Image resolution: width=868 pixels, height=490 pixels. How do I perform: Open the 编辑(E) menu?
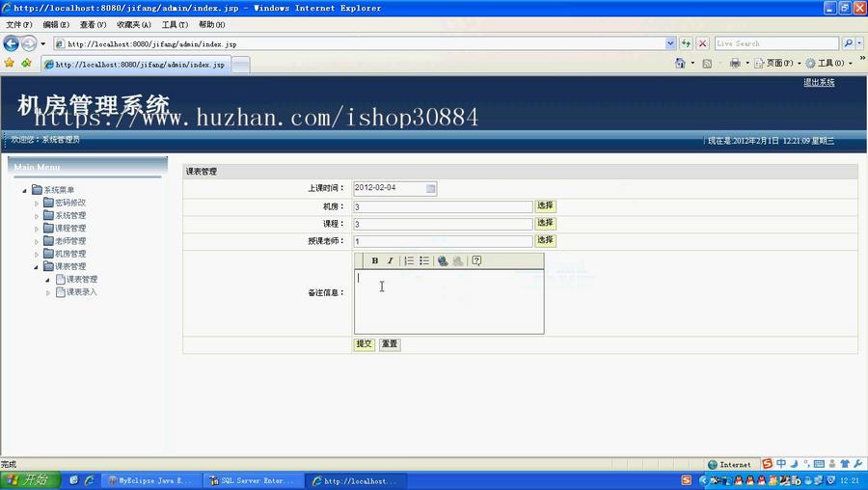point(56,24)
